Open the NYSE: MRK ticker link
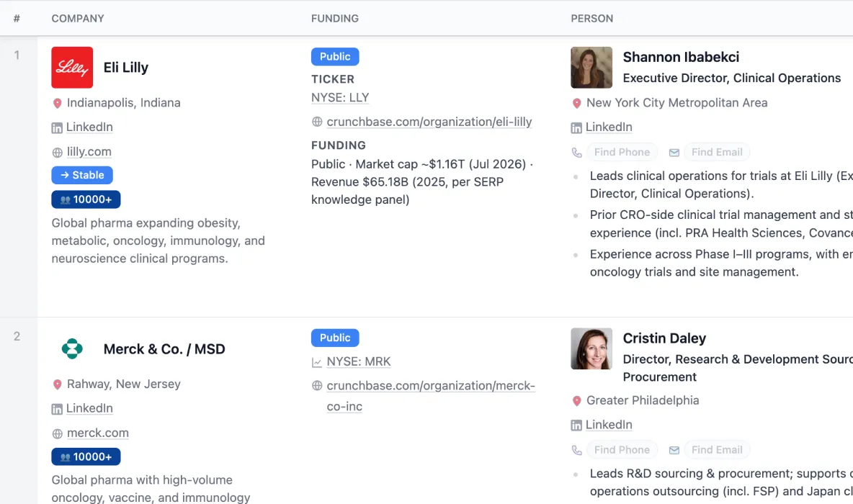Viewport: 853px width, 504px height. coord(359,361)
